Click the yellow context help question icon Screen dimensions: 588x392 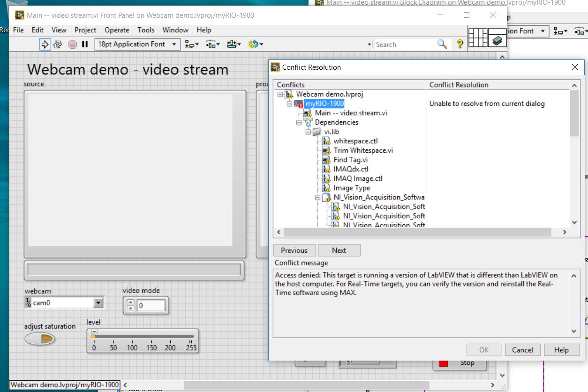460,44
